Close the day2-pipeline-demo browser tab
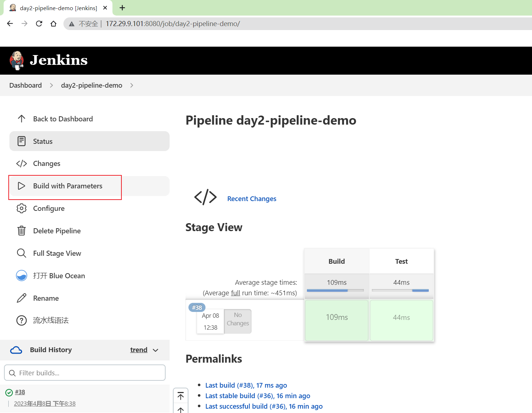Viewport: 532px width, 413px height. [105, 8]
